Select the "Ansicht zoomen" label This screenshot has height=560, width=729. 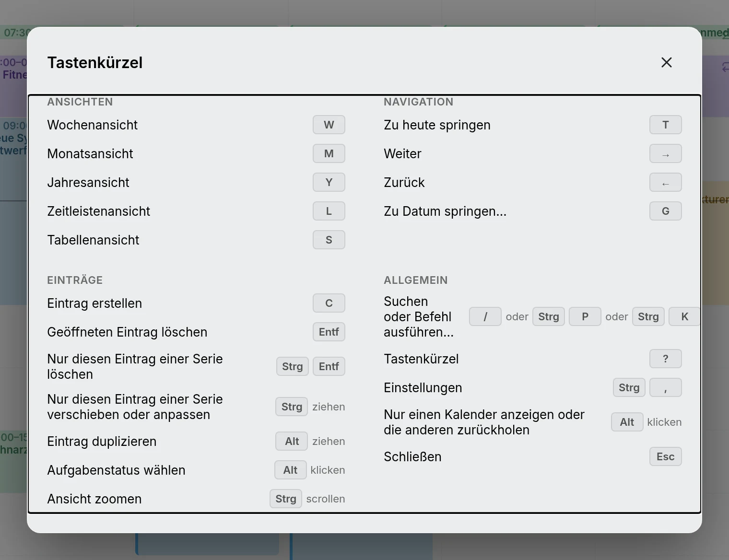click(x=94, y=499)
